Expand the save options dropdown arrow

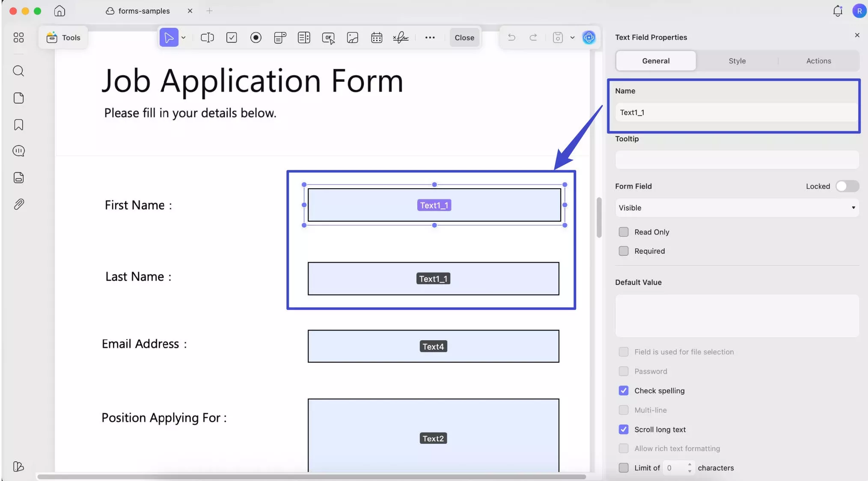[572, 38]
